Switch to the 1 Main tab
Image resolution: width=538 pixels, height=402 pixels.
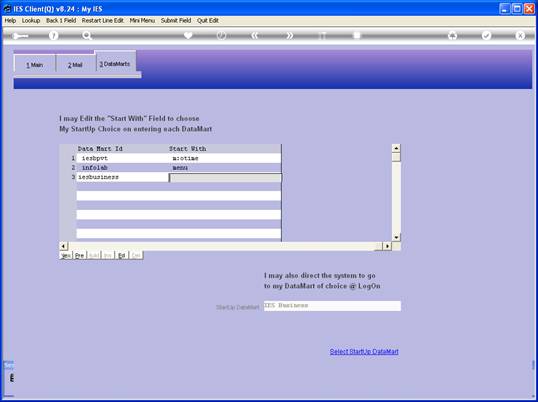35,65
